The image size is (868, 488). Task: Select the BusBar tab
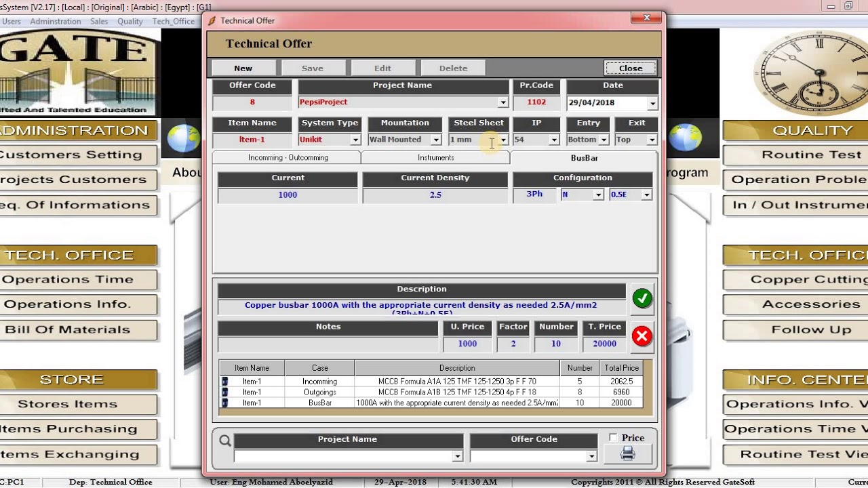click(x=584, y=158)
